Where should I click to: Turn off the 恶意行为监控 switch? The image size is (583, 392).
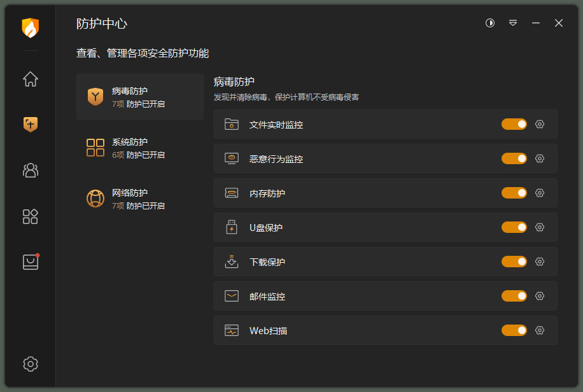pyautogui.click(x=514, y=158)
